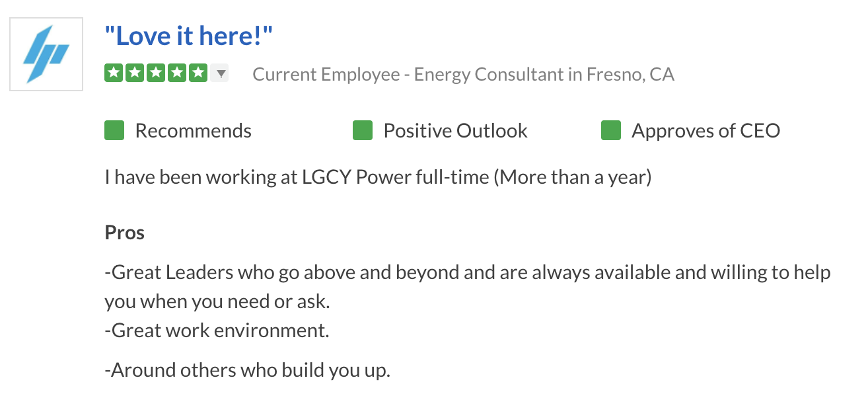Click the first green rating star
The height and width of the screenshot is (394, 868).
(x=114, y=73)
